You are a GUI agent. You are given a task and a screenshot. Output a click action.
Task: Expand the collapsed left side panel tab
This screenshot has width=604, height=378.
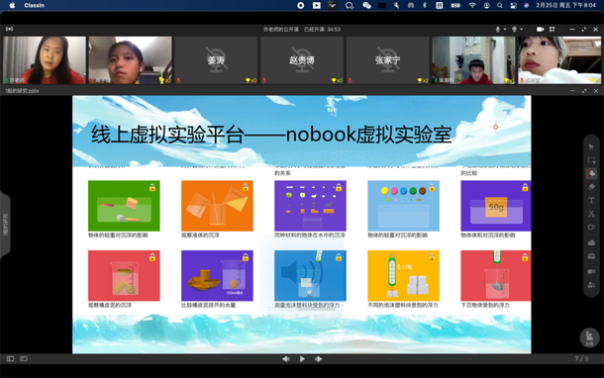coord(5,225)
